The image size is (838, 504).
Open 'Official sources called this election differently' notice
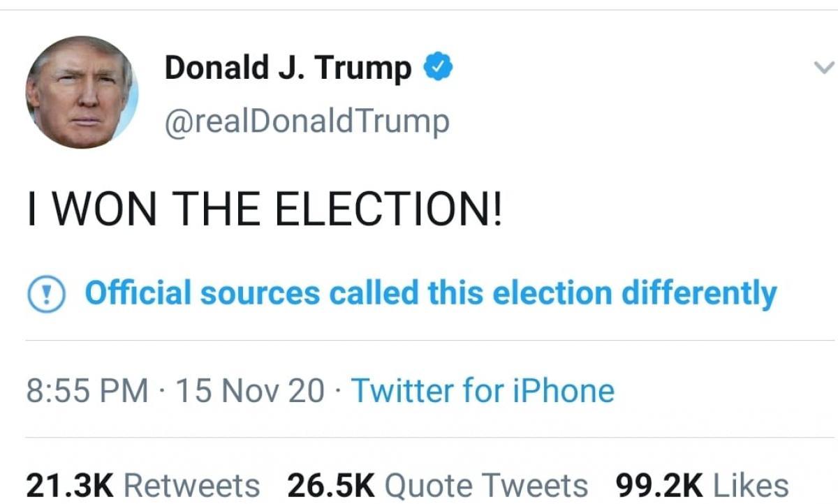(430, 293)
